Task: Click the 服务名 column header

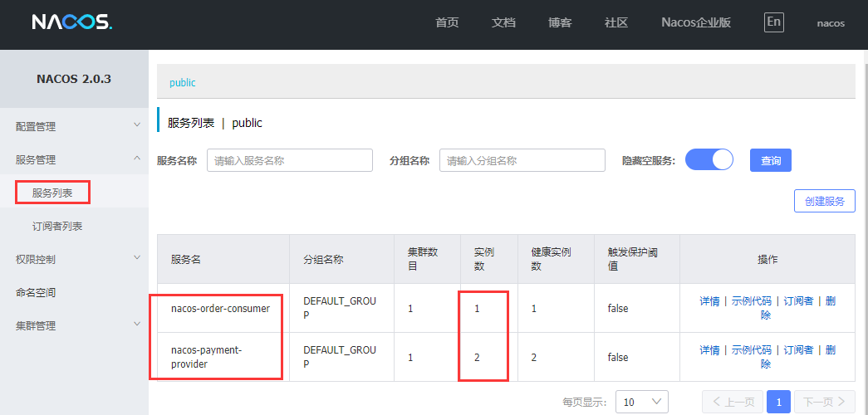Action: pos(186,260)
